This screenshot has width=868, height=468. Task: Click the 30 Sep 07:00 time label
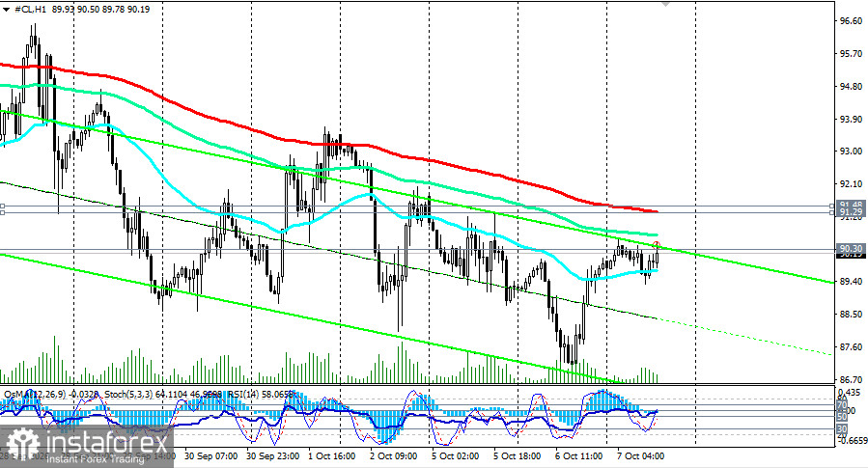(210, 456)
